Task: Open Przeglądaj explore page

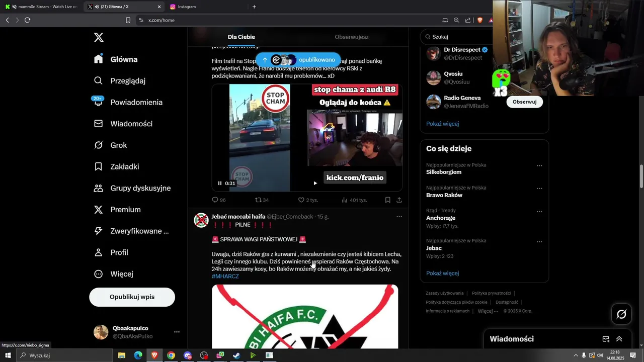Action: (x=120, y=80)
